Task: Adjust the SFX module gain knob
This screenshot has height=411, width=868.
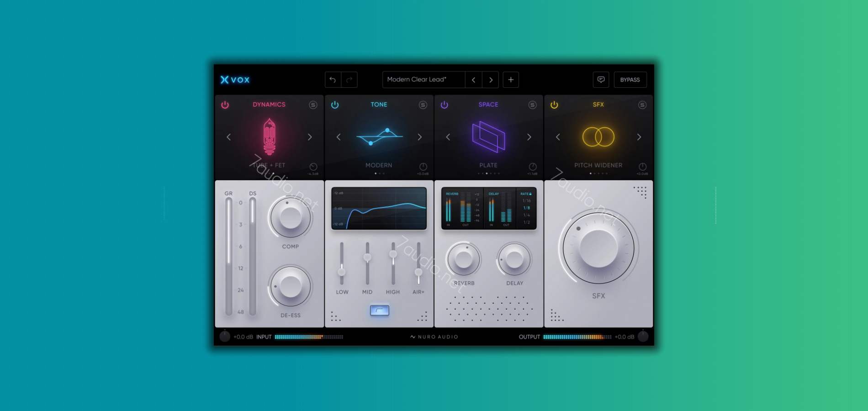Action: coord(642,167)
